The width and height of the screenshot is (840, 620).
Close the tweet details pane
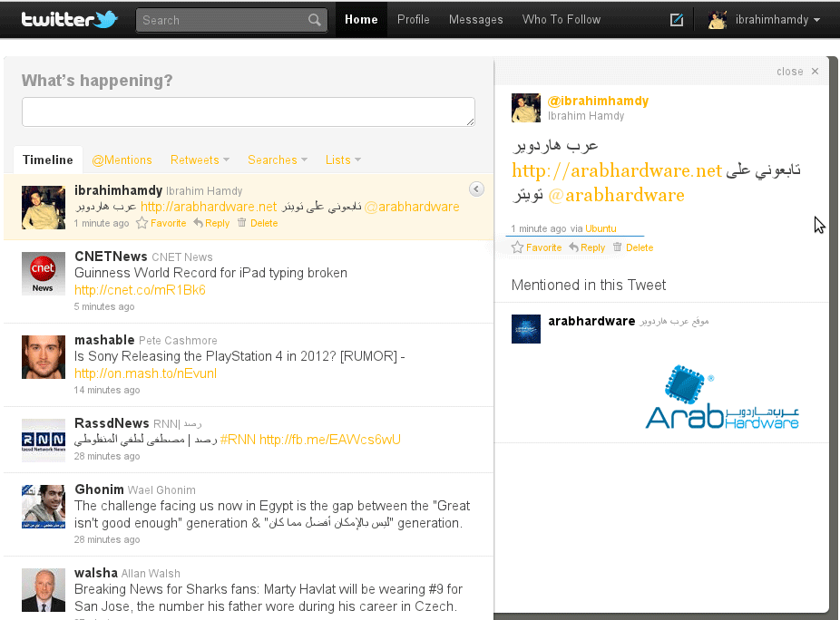[797, 72]
